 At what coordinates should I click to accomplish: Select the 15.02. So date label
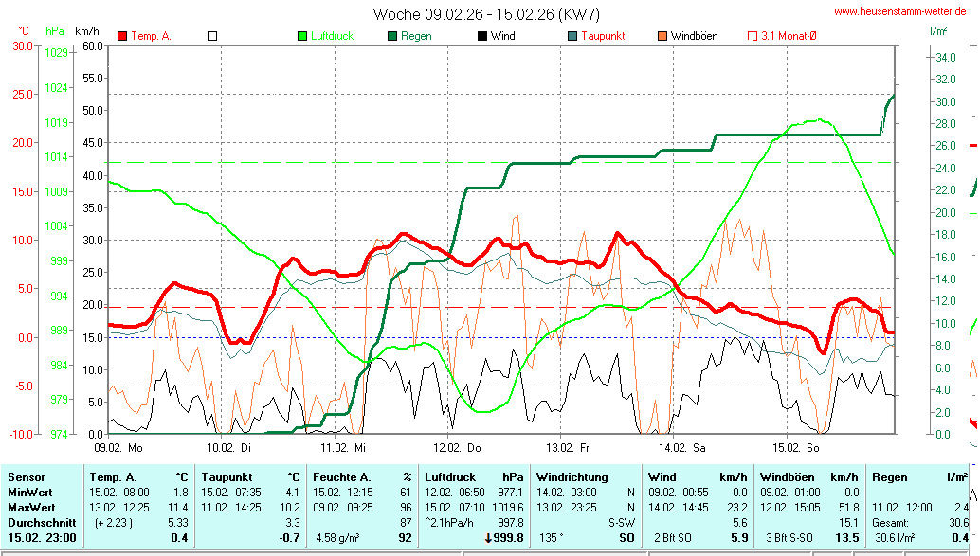click(795, 447)
